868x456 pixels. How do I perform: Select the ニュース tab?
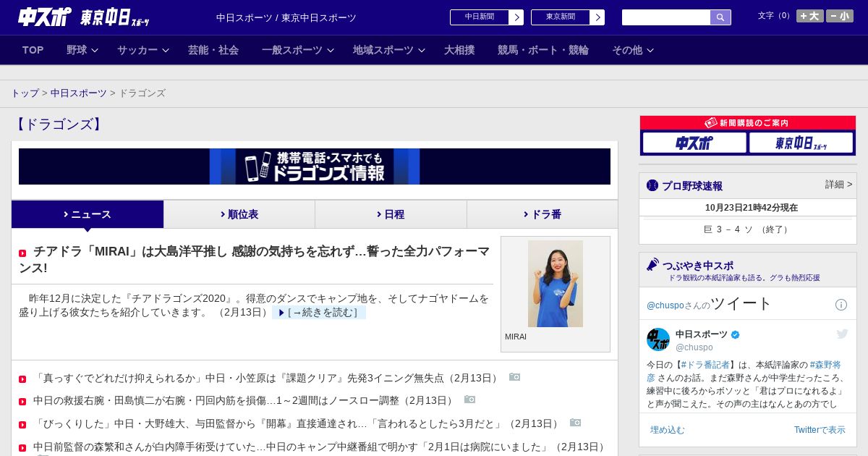(x=88, y=214)
